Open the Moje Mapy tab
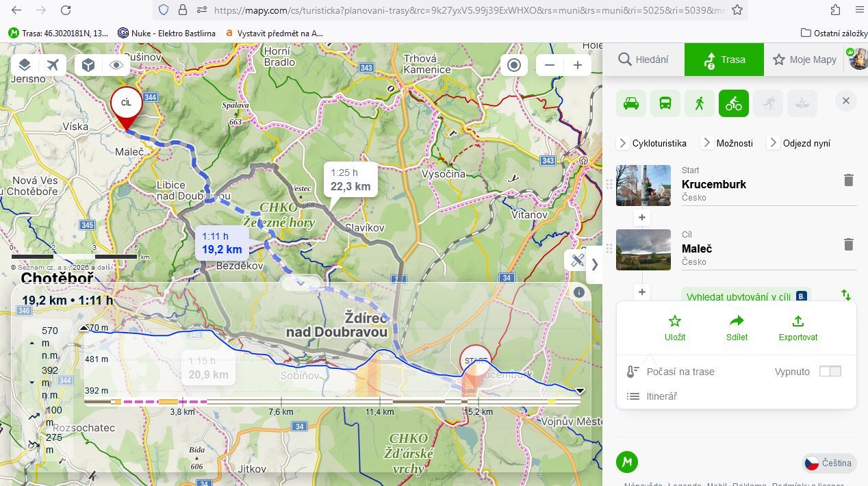This screenshot has width=868, height=486. [805, 60]
